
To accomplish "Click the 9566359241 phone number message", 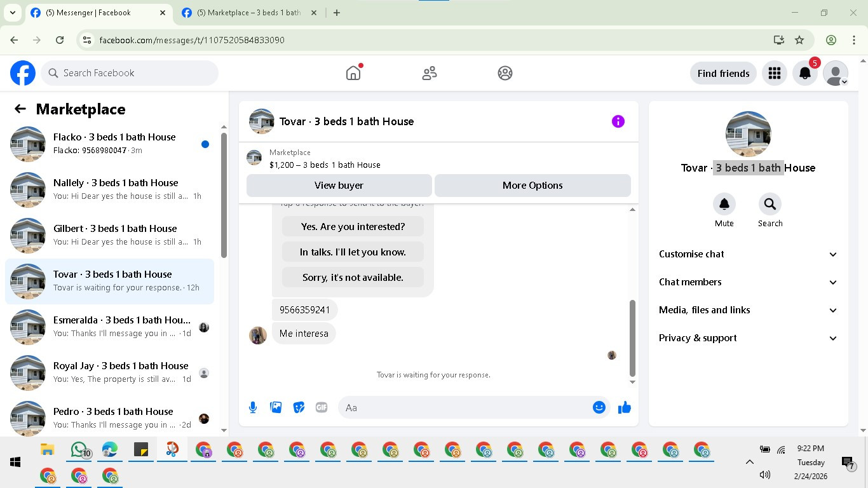I will click(305, 310).
